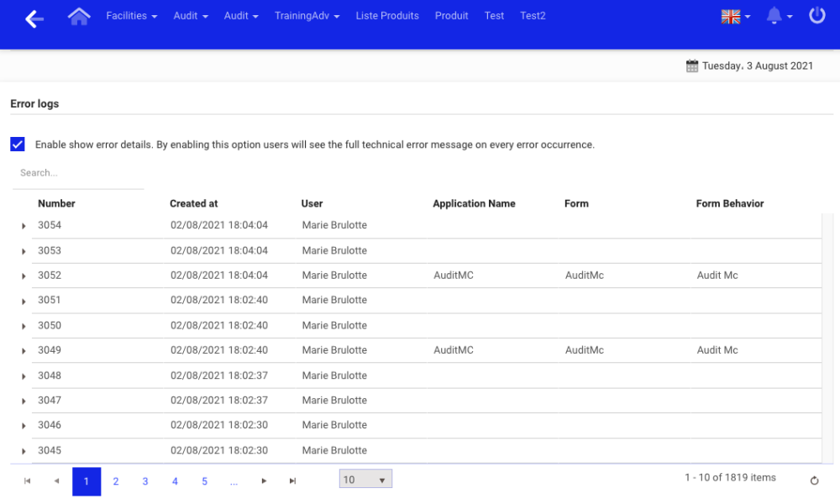Expand row 3049 details

pos(24,351)
